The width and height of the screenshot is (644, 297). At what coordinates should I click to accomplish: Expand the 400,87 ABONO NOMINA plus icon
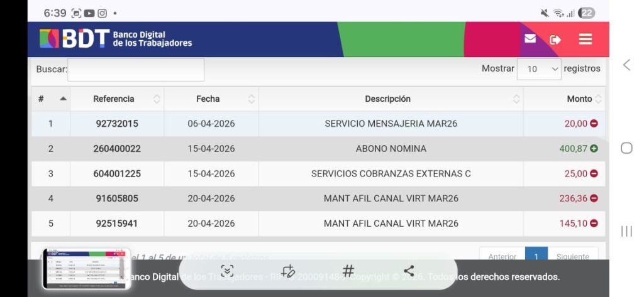pyautogui.click(x=594, y=149)
